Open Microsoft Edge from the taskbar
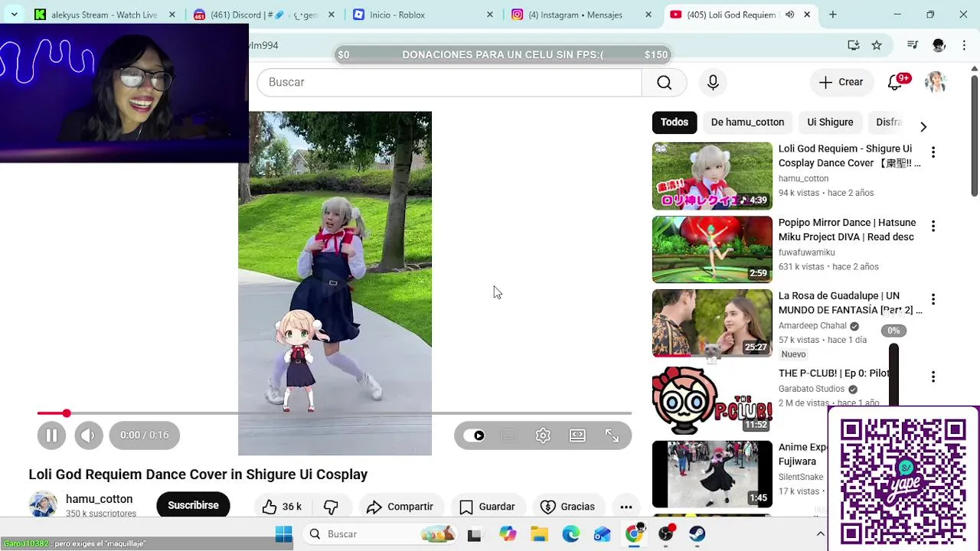The image size is (980, 551). click(x=570, y=534)
